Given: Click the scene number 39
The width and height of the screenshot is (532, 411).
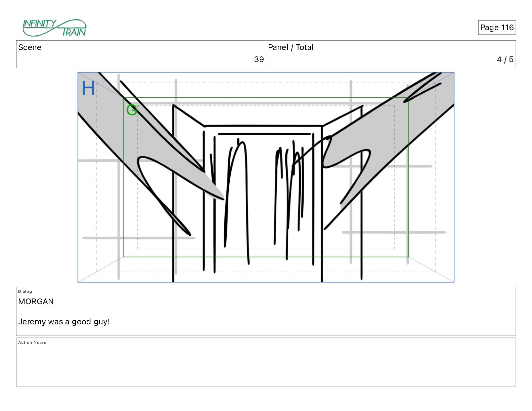Looking at the screenshot, I should pos(259,59).
